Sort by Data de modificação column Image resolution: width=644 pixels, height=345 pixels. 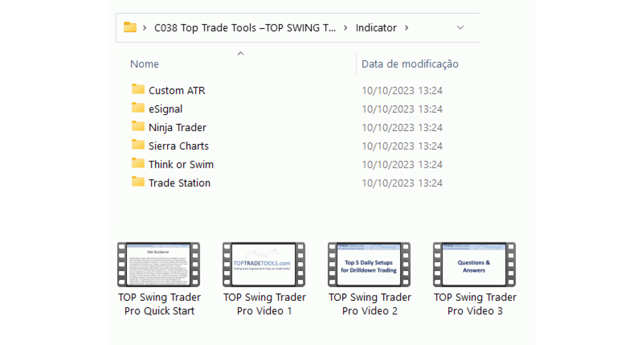(410, 64)
